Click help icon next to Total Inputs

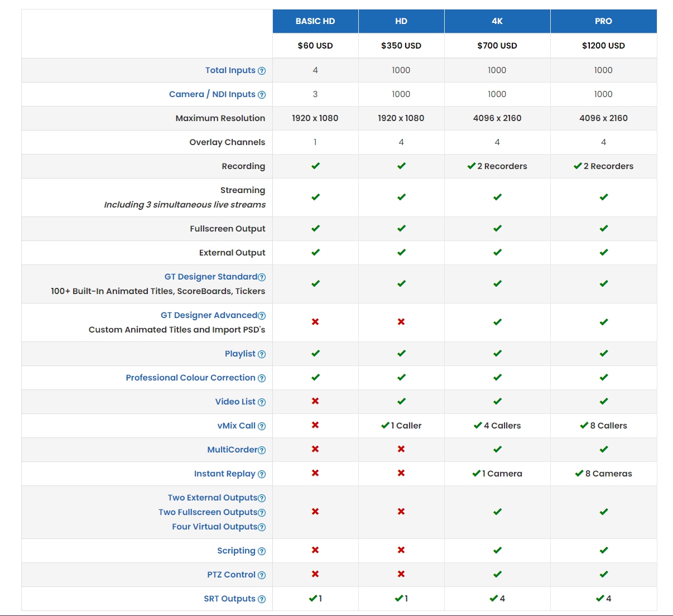coord(262,71)
